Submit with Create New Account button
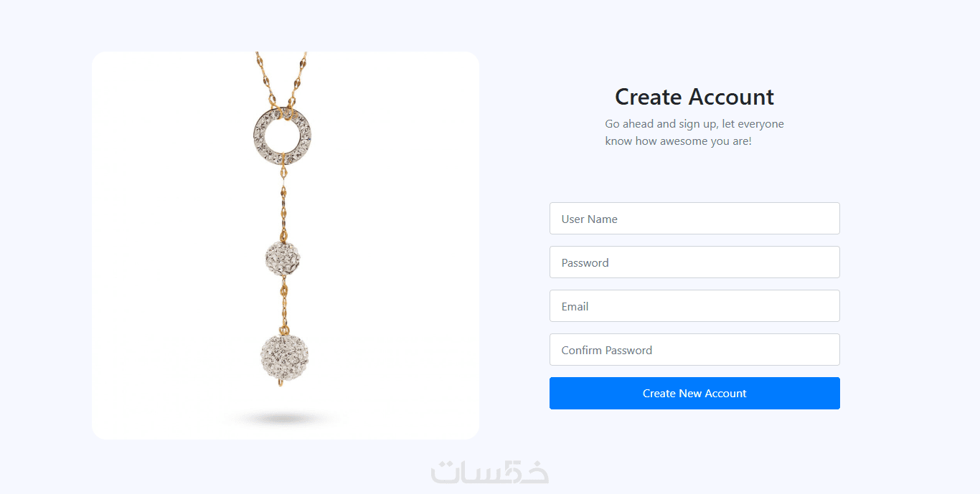This screenshot has width=980, height=494. click(x=694, y=393)
